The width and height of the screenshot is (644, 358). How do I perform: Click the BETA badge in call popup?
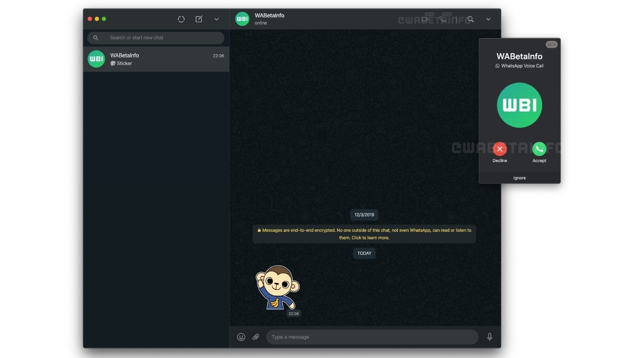point(552,45)
